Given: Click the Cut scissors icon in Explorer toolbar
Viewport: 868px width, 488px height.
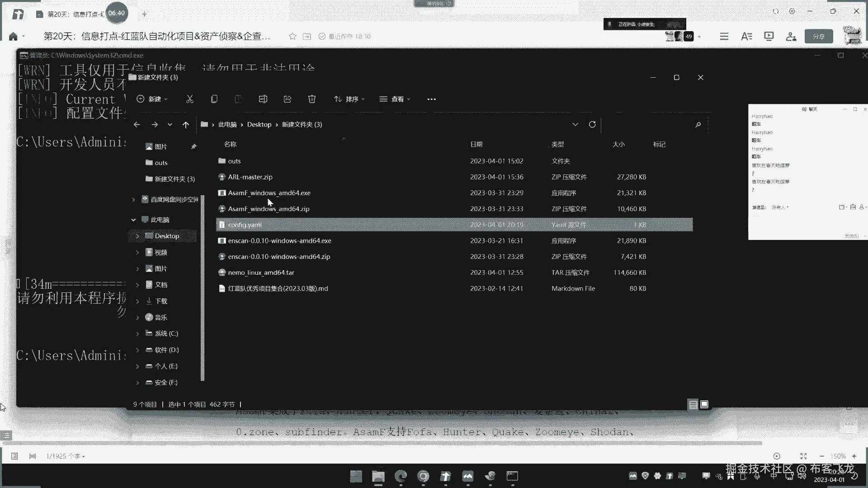Looking at the screenshot, I should click(x=190, y=99).
